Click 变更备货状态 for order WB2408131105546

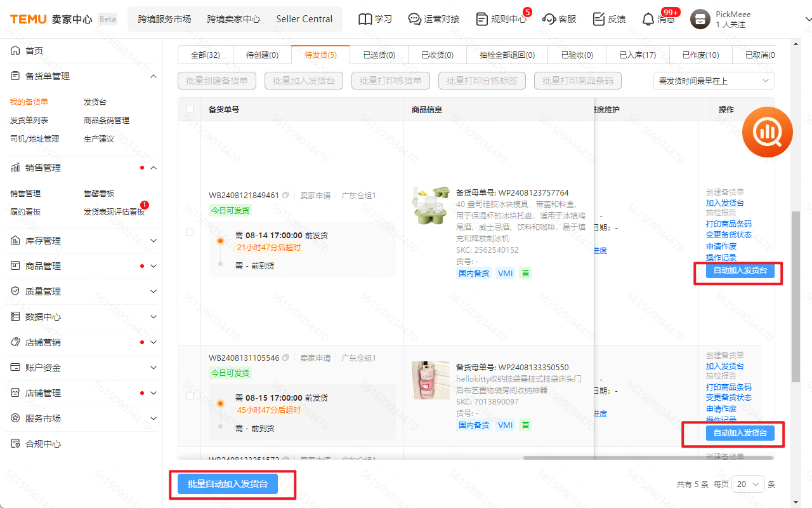tap(729, 398)
